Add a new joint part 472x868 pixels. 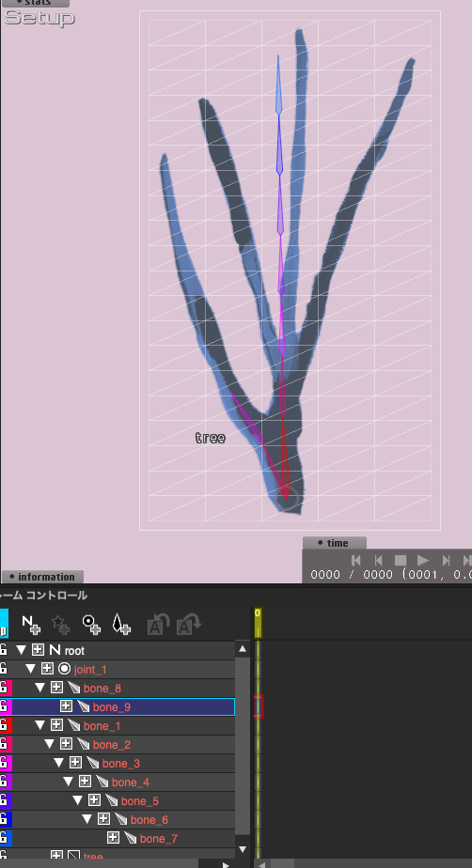91,625
